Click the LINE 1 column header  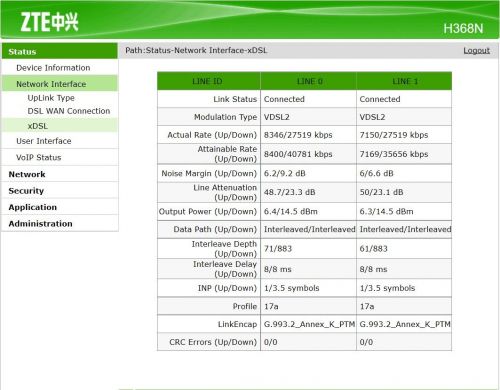(405, 81)
